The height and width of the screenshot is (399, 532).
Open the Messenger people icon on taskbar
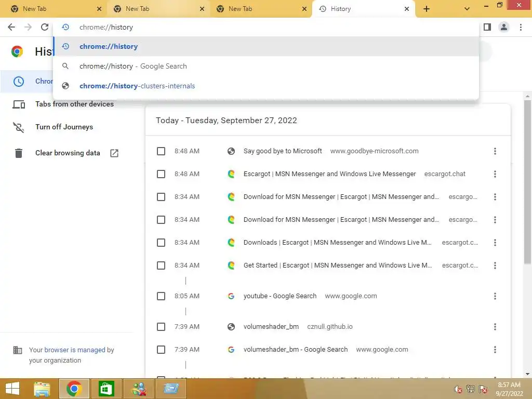(139, 389)
